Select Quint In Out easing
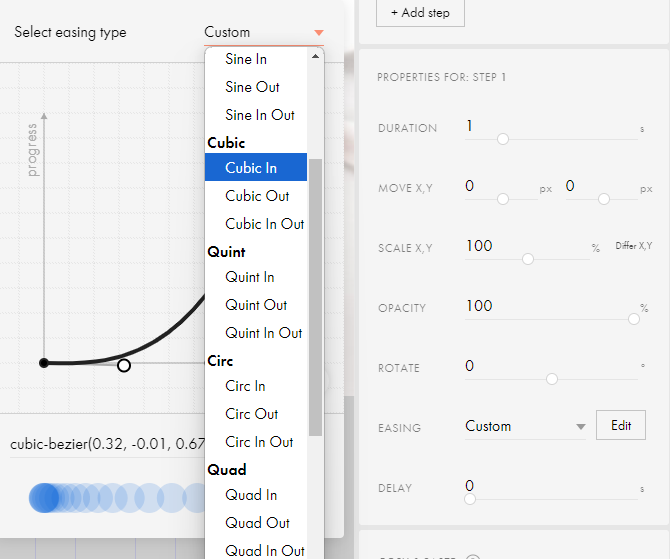The height and width of the screenshot is (559, 670). (x=256, y=332)
